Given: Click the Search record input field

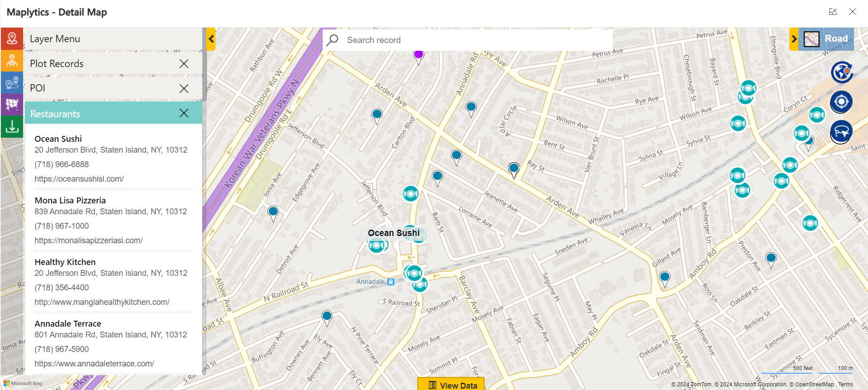Looking at the screenshot, I should tap(475, 40).
